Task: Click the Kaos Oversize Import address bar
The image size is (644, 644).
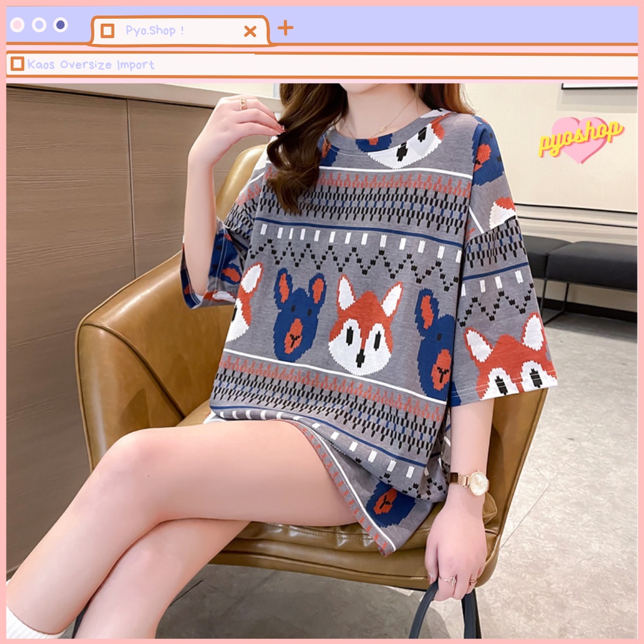Action: coord(321,65)
